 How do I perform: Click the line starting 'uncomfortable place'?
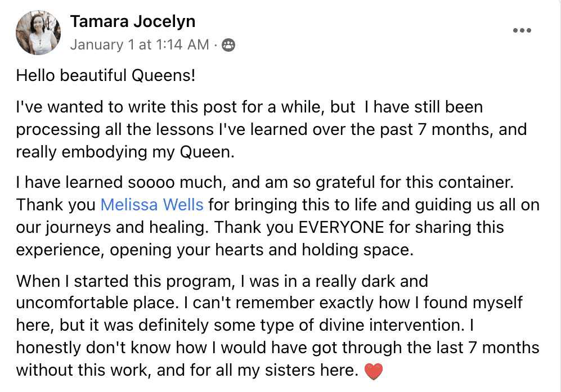click(269, 303)
